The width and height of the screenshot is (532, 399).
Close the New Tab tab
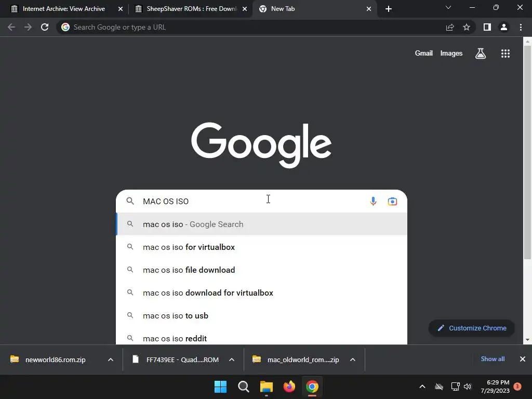pyautogui.click(x=369, y=9)
